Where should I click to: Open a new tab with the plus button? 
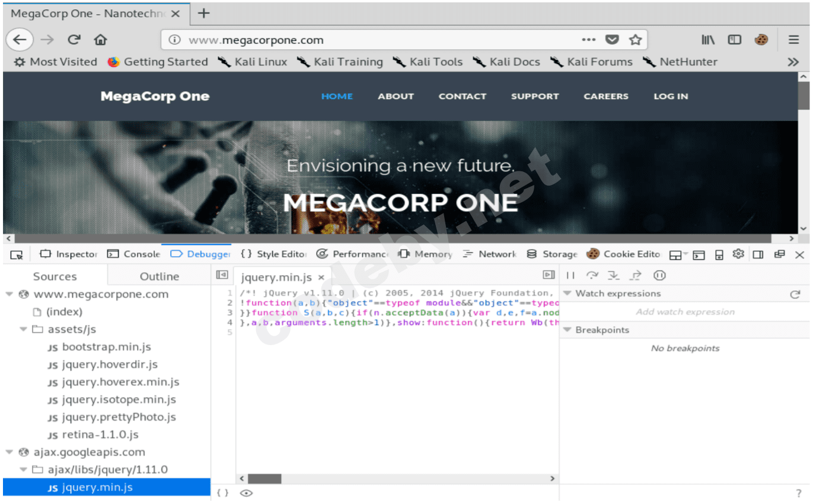(203, 13)
